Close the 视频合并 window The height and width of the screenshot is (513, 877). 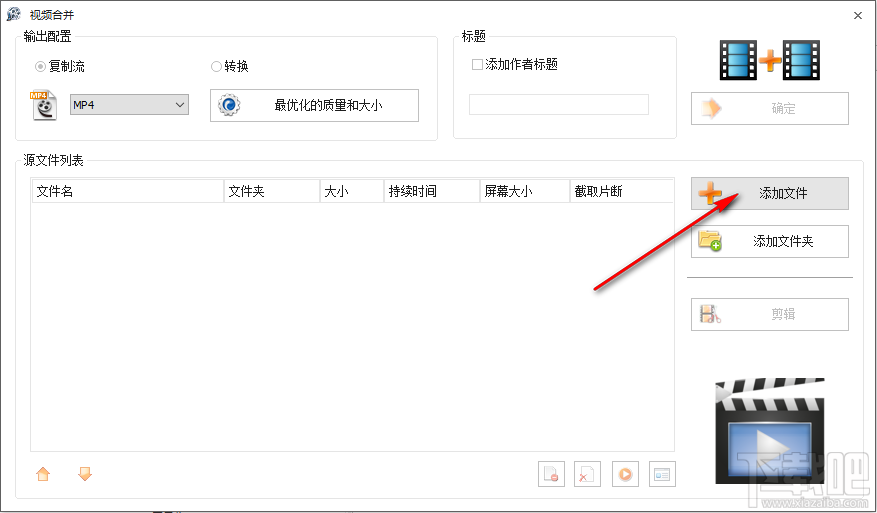pos(858,16)
